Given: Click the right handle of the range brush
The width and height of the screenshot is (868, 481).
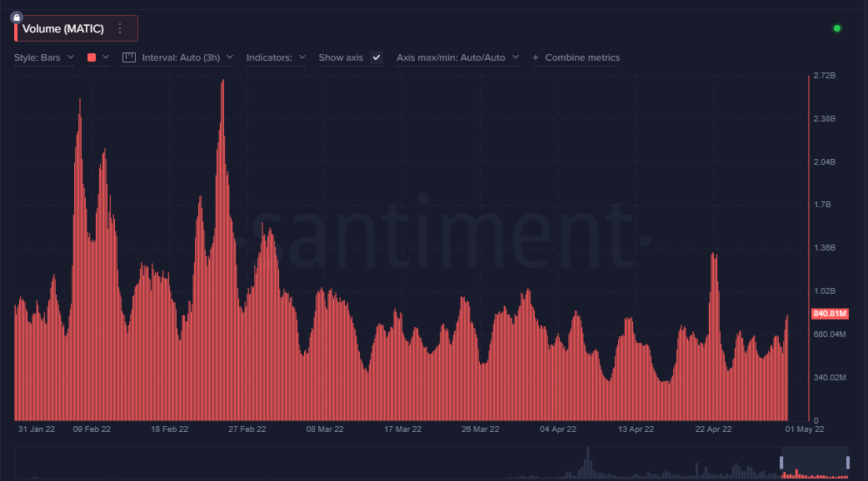Looking at the screenshot, I should 847,463.
